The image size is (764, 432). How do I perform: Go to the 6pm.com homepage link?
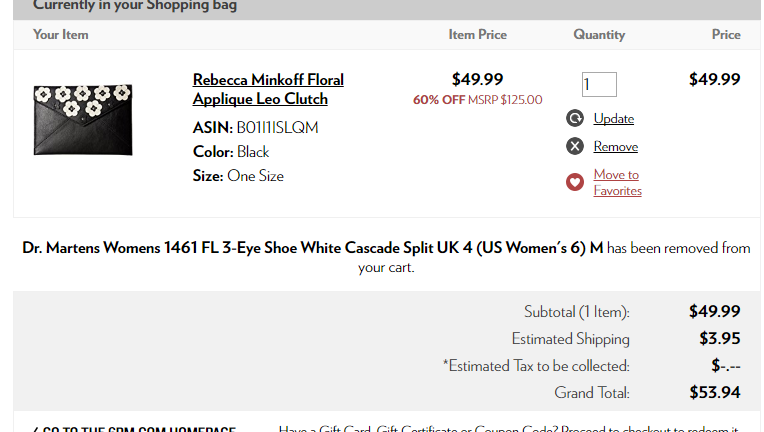pyautogui.click(x=134, y=429)
